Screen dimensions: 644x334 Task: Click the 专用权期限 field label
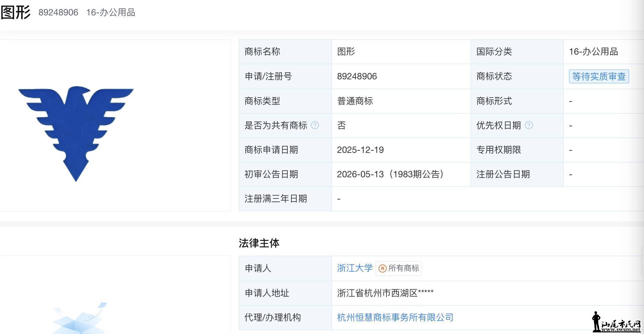coord(499,150)
